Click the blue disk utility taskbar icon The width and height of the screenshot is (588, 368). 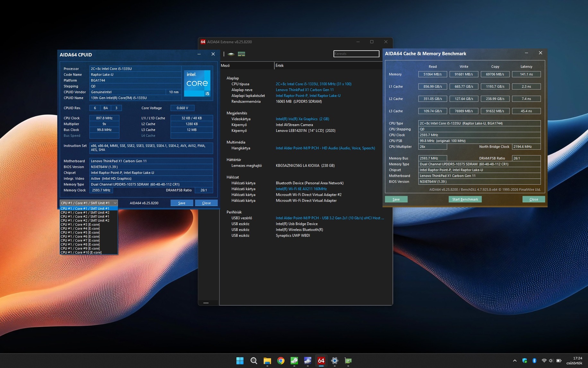pos(307,361)
